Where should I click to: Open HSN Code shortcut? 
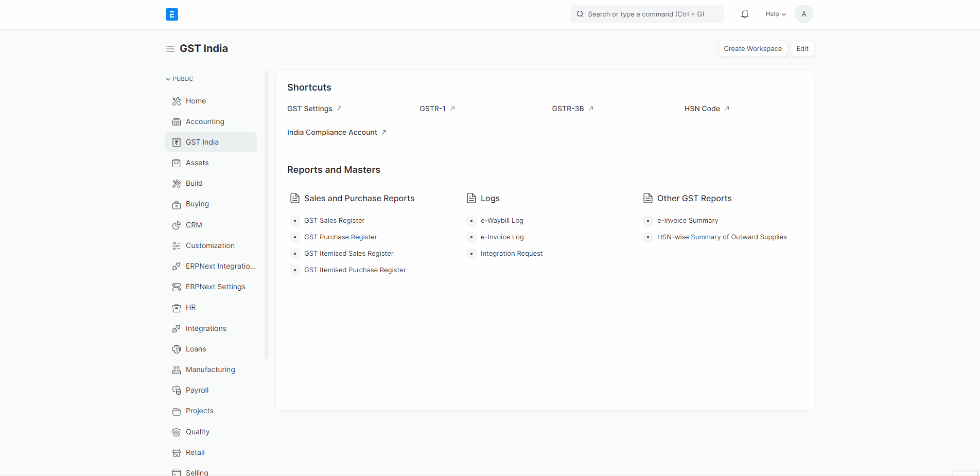(707, 109)
